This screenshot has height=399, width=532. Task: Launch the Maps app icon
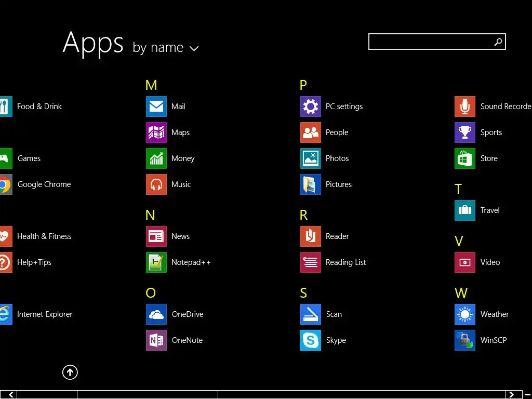[x=156, y=132]
